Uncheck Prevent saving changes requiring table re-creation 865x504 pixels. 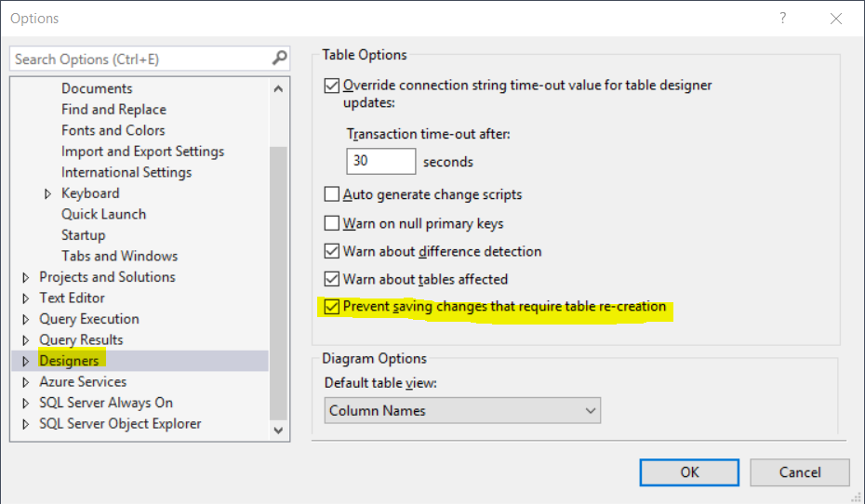point(331,307)
